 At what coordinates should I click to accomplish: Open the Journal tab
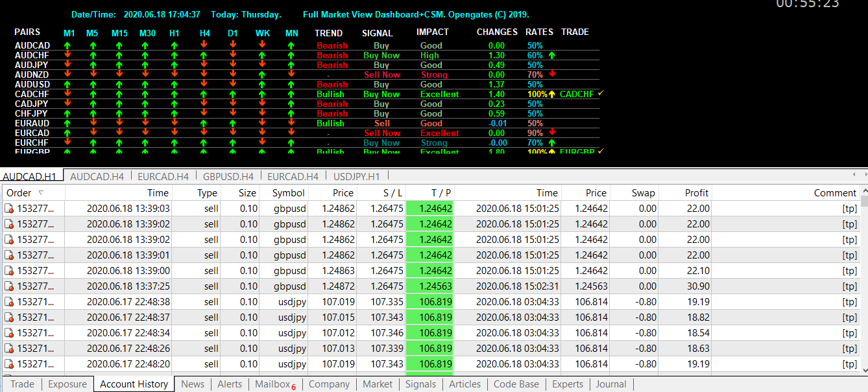tap(611, 384)
